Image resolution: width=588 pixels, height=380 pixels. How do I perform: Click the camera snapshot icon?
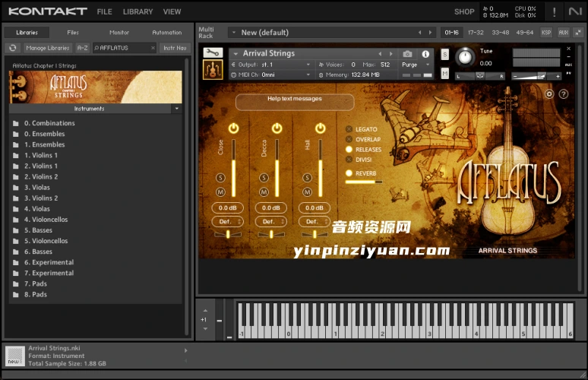[x=407, y=54]
